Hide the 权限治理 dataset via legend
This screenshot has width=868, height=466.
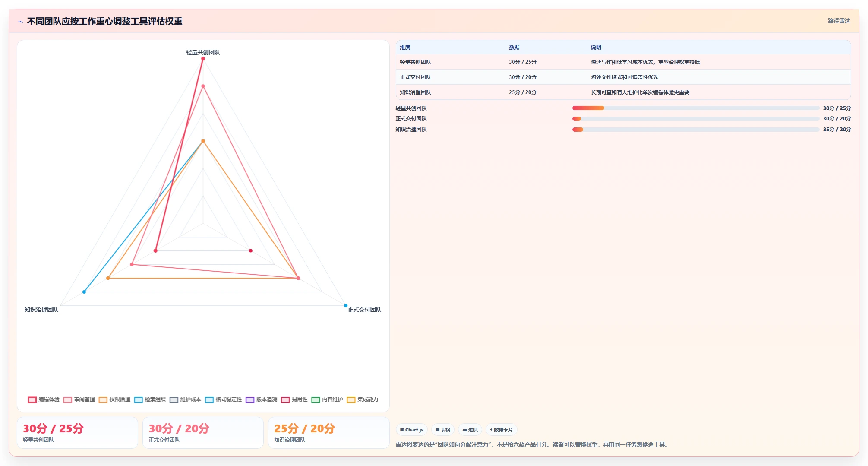pyautogui.click(x=114, y=399)
